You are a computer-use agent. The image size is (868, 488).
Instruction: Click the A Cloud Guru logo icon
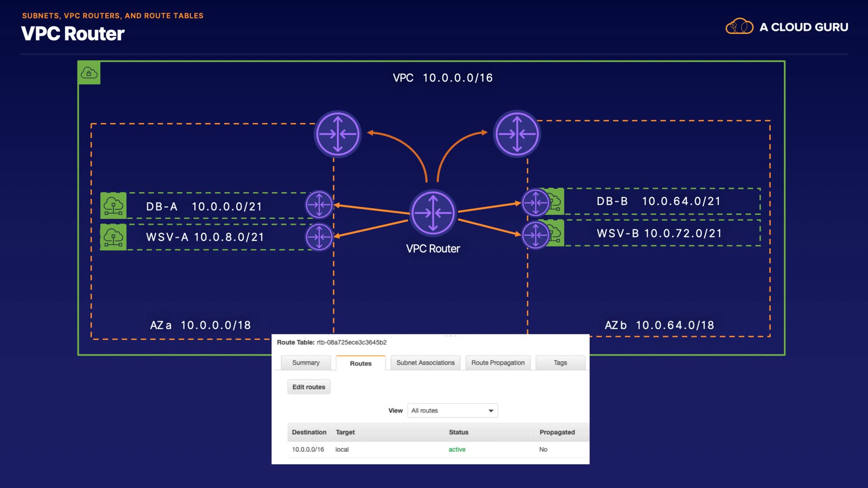[x=739, y=27]
